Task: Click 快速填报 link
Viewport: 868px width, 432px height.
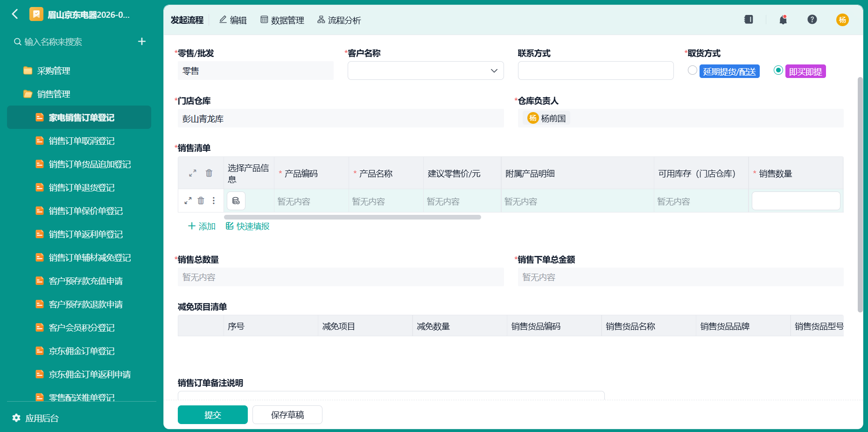Action: pos(248,227)
